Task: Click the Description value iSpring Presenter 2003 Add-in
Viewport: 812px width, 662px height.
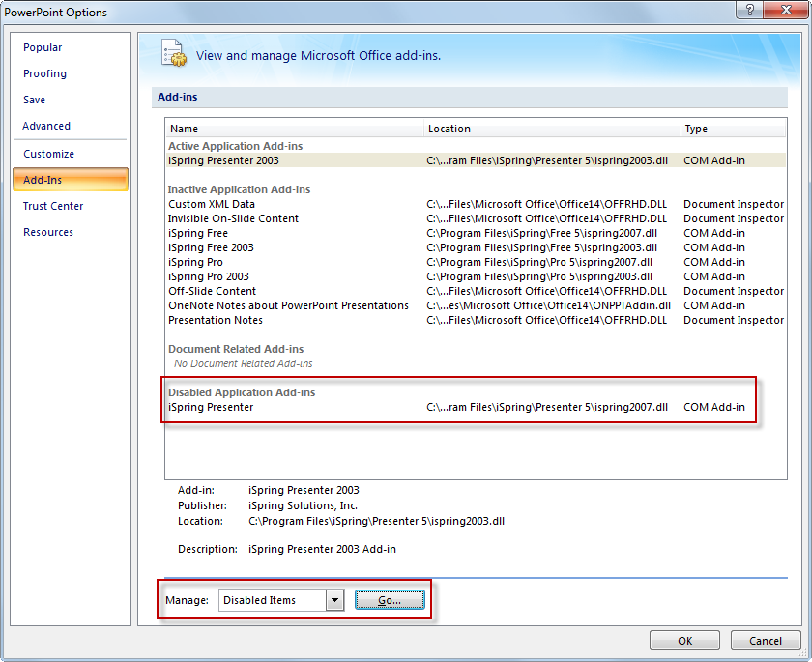Action: [322, 549]
